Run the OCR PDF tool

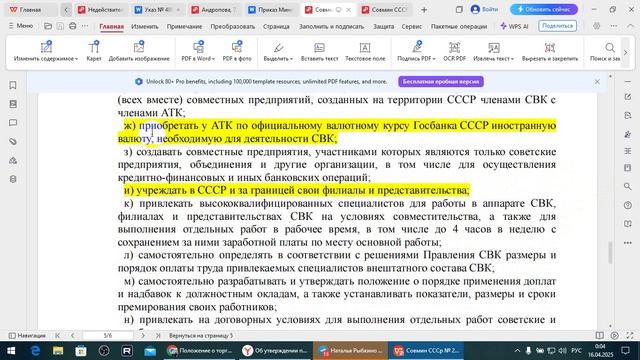(454, 51)
